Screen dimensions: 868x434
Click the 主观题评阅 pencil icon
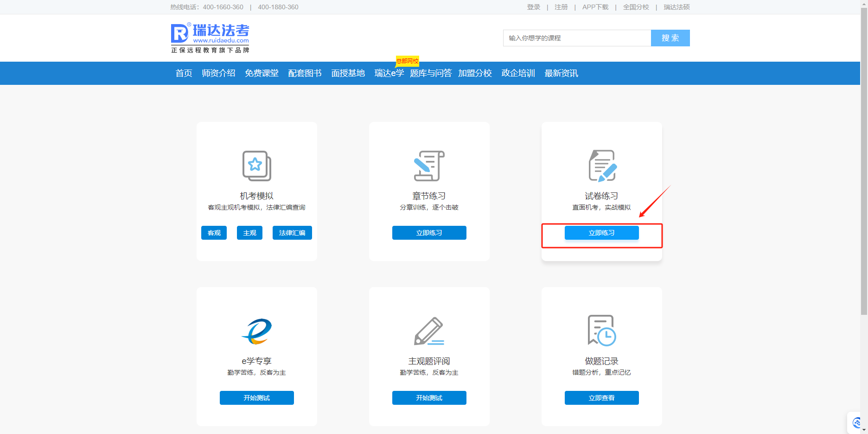pyautogui.click(x=429, y=331)
